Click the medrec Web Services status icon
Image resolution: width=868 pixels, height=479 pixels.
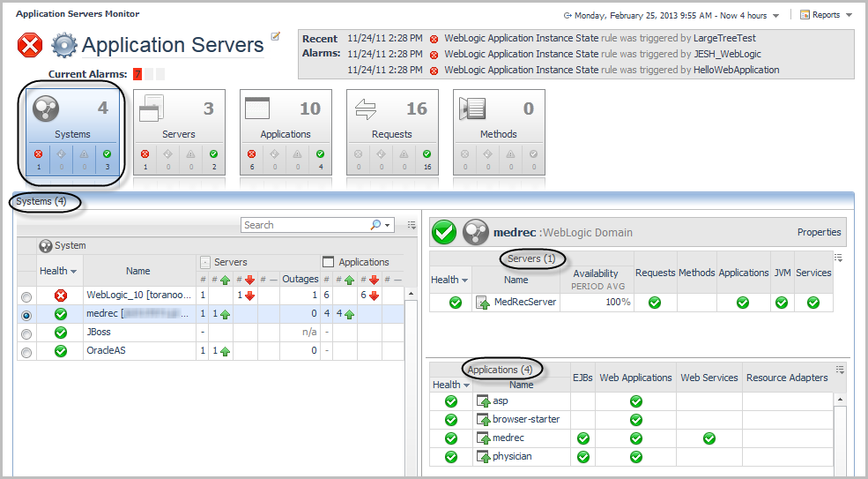(x=709, y=438)
